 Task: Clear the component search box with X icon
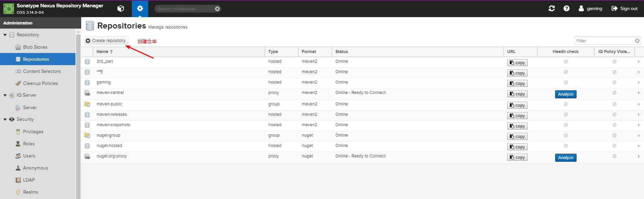(x=217, y=9)
